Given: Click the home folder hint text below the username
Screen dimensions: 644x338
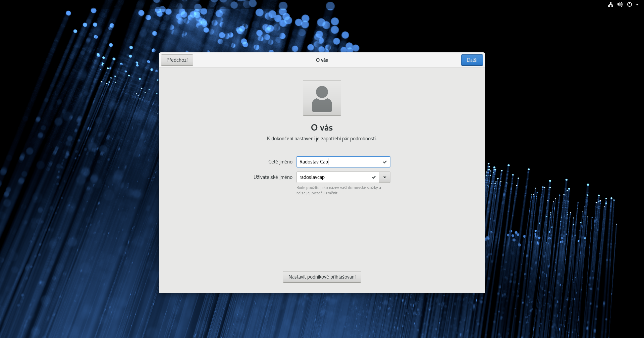Looking at the screenshot, I should 338,190.
